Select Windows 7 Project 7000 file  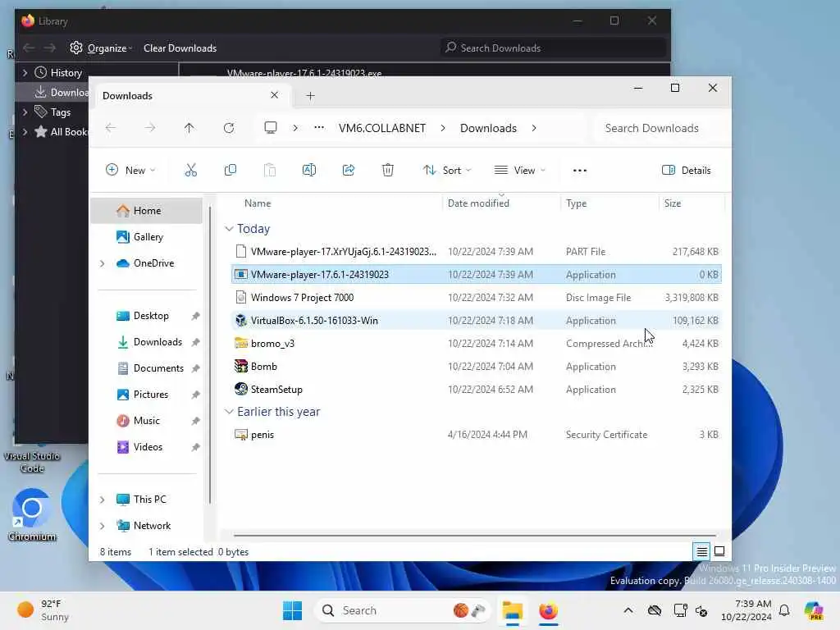tap(477, 297)
